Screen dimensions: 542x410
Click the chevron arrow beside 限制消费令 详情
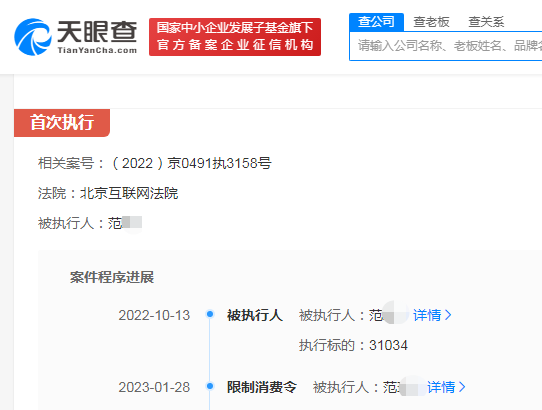462,387
